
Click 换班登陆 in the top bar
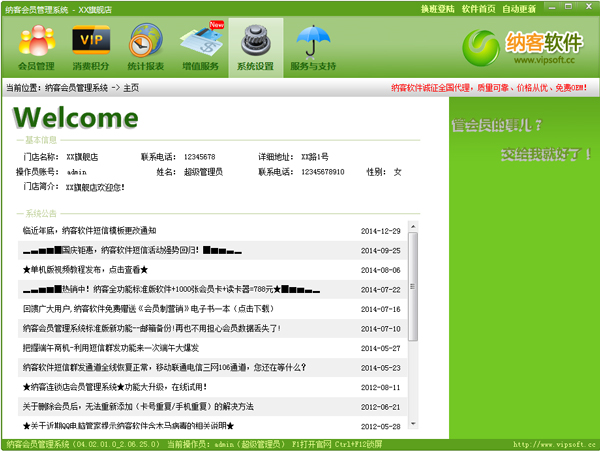(x=467, y=8)
